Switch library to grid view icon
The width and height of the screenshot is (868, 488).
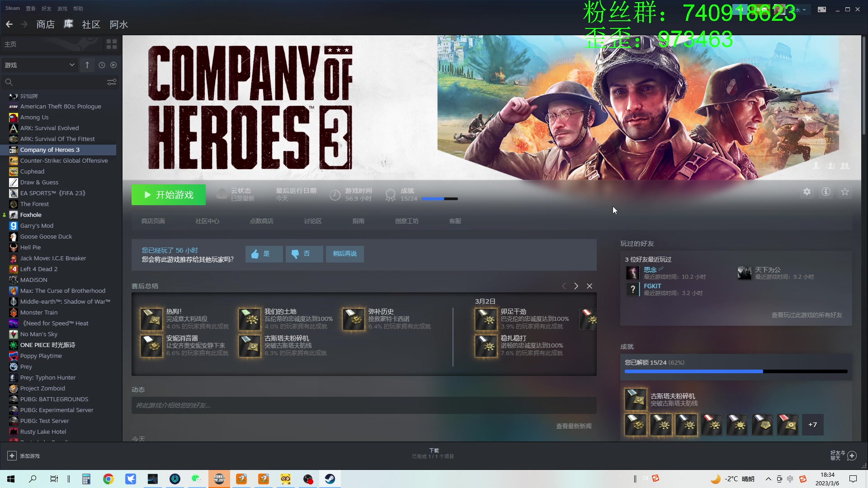point(112,44)
